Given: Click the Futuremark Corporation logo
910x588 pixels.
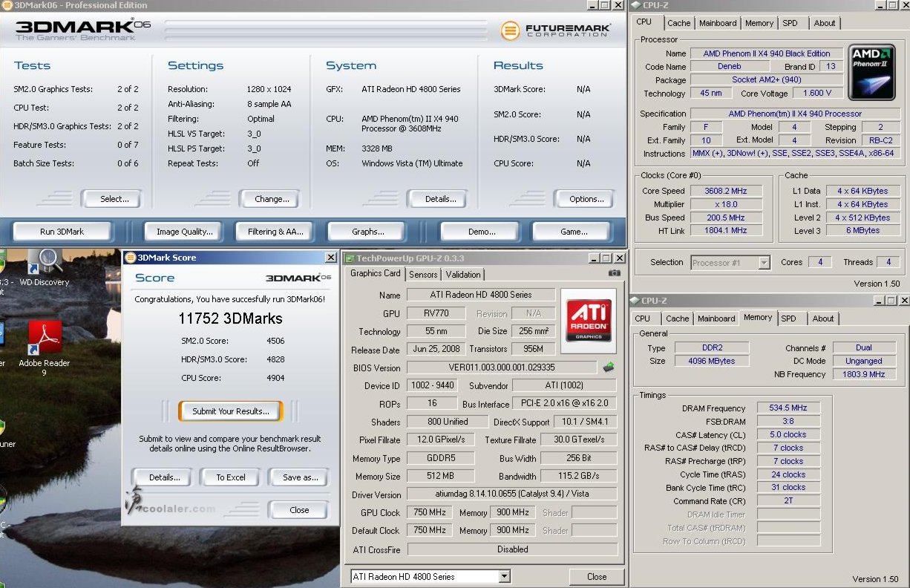Looking at the screenshot, I should coord(556,30).
